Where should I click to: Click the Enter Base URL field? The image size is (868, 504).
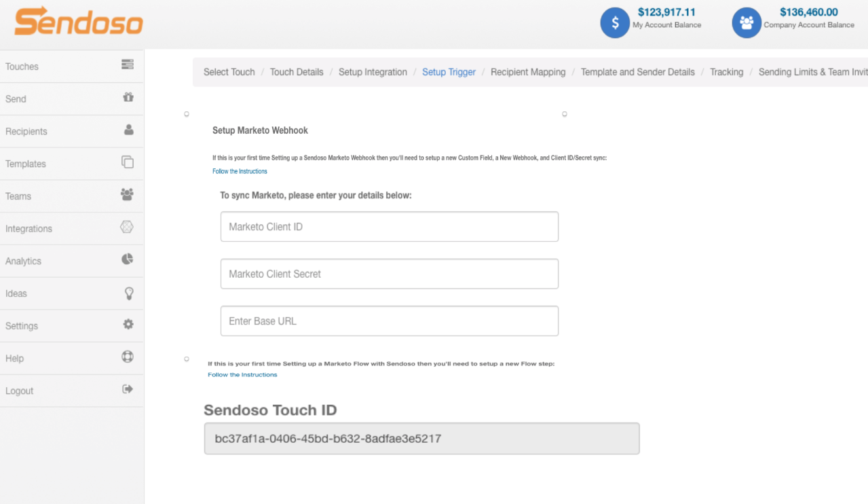pos(389,321)
